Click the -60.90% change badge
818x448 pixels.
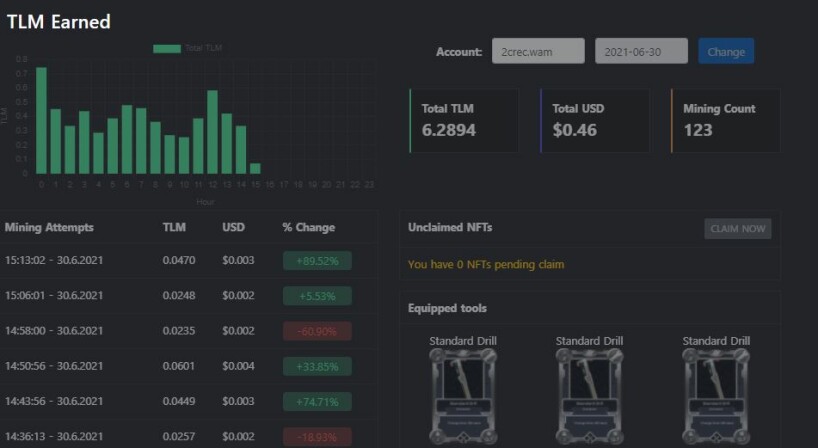[317, 331]
